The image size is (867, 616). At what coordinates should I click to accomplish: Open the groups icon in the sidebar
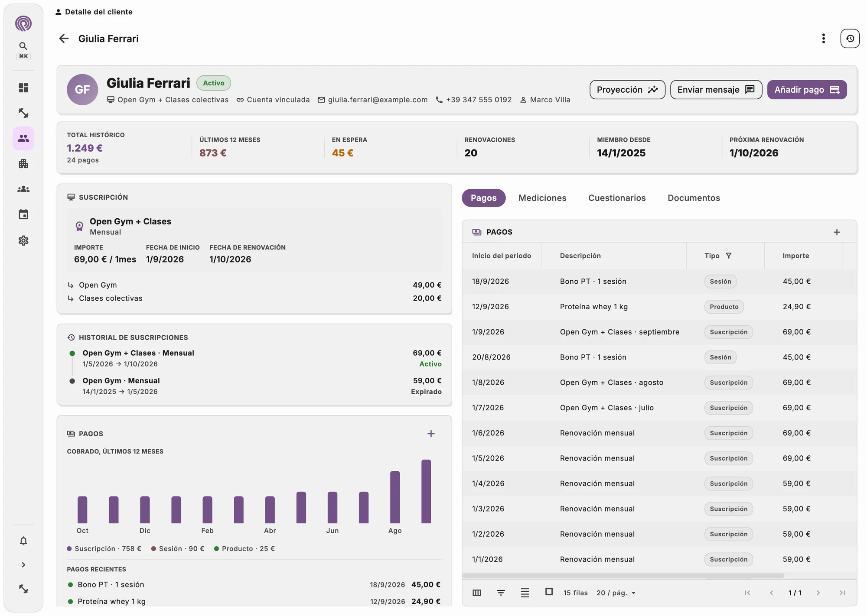click(23, 189)
